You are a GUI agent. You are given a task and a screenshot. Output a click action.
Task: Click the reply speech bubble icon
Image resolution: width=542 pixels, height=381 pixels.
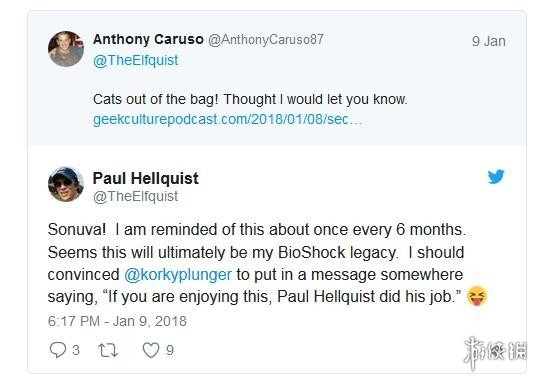pos(57,350)
